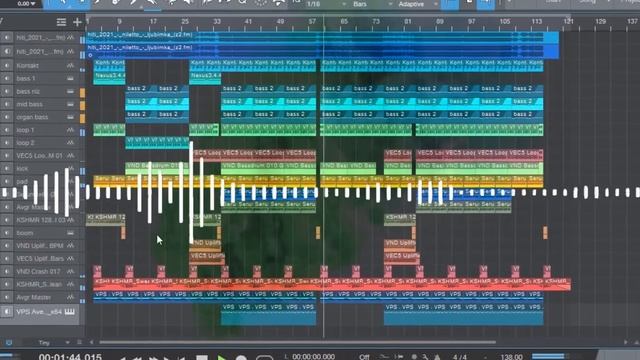Click the mid bass track instrument icon

[71, 104]
